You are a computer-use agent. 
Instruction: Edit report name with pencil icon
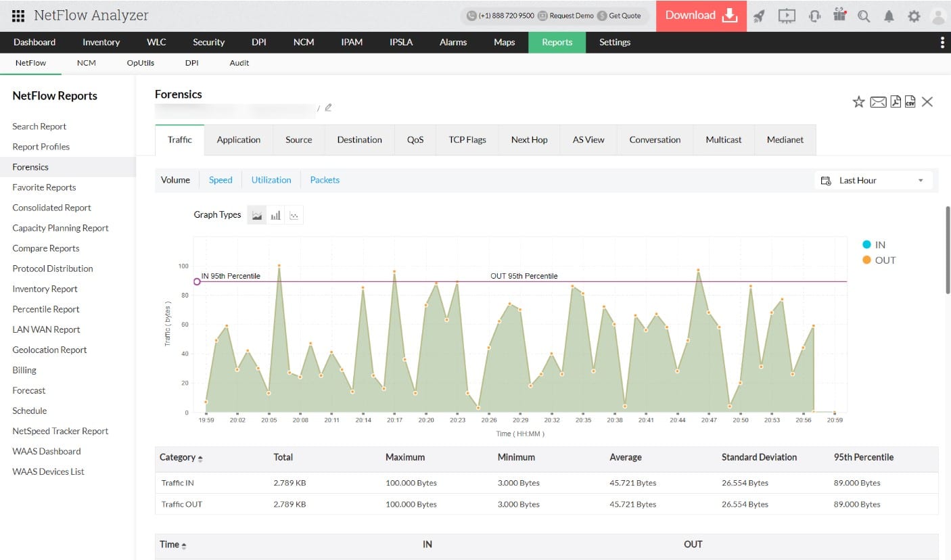328,107
